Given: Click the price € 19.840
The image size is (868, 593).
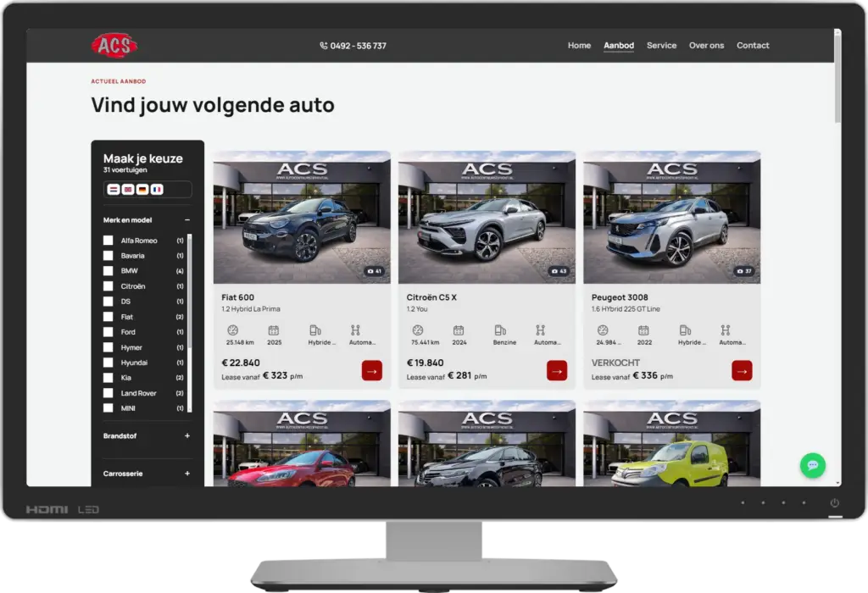Looking at the screenshot, I should (x=426, y=363).
